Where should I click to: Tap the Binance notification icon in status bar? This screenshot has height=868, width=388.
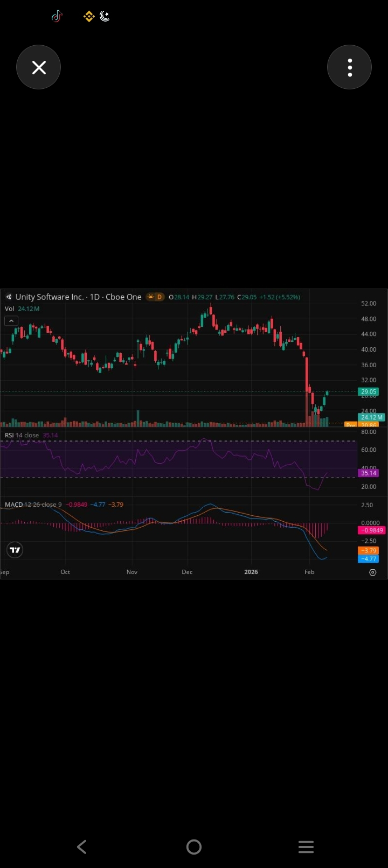click(x=89, y=17)
